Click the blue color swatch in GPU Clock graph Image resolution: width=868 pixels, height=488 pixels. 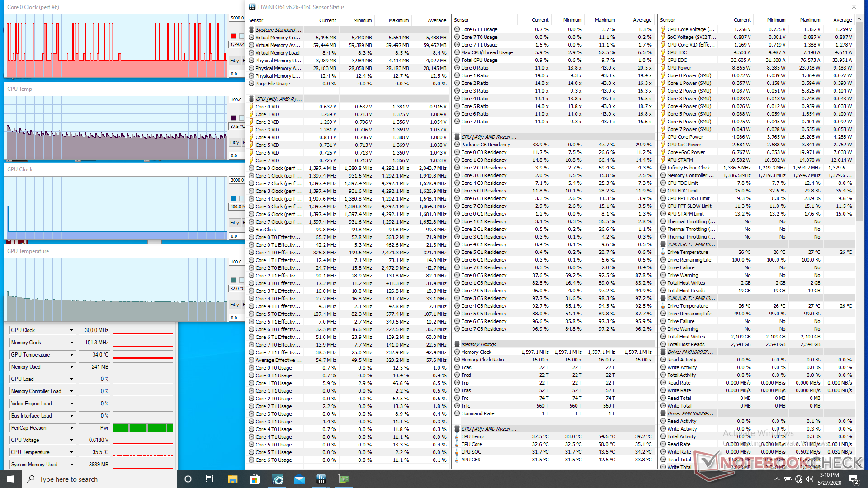(x=233, y=198)
